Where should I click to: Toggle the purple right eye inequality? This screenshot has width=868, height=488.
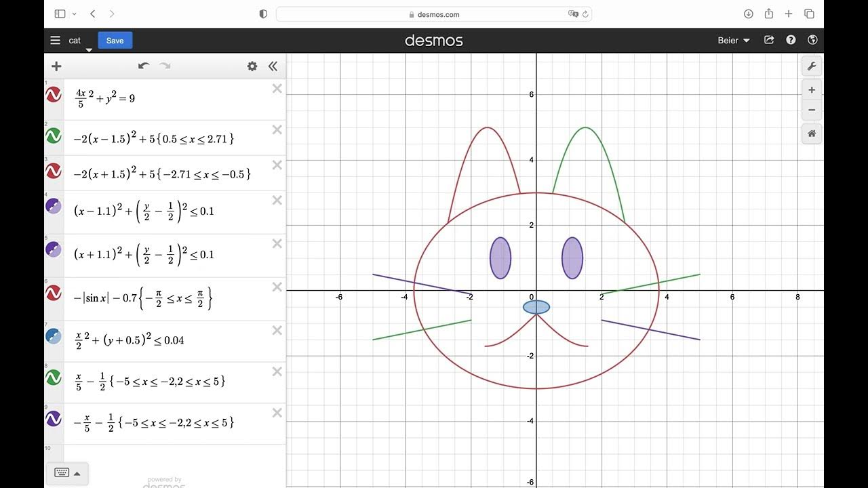click(54, 206)
